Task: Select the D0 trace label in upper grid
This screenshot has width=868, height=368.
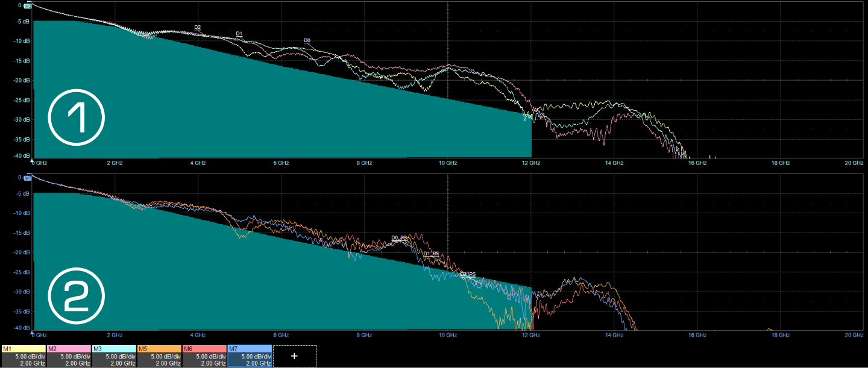Action: click(x=307, y=41)
